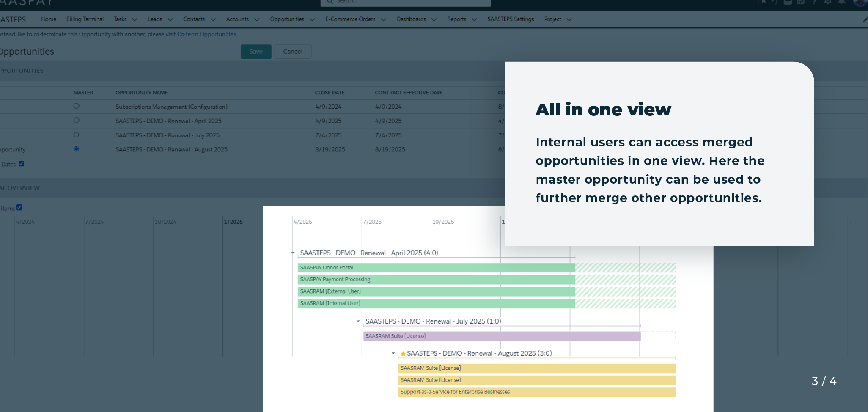Click 'SAASTEPS - DEMO - Renewal - July 2025' table row name
868x412 pixels.
168,135
